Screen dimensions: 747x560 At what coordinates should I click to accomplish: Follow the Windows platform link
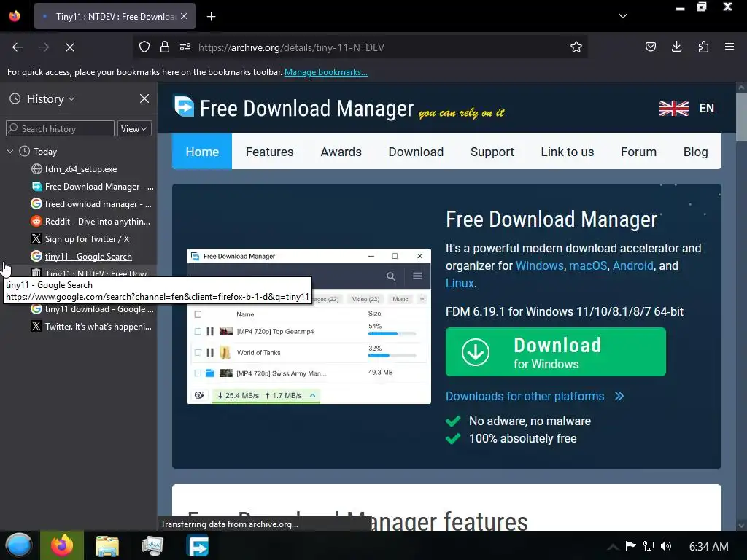coord(539,265)
